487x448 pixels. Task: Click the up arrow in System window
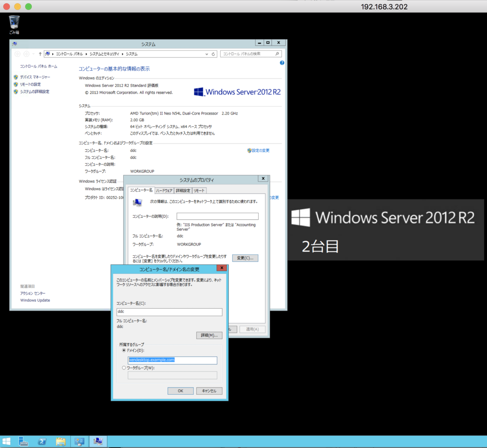coord(40,54)
